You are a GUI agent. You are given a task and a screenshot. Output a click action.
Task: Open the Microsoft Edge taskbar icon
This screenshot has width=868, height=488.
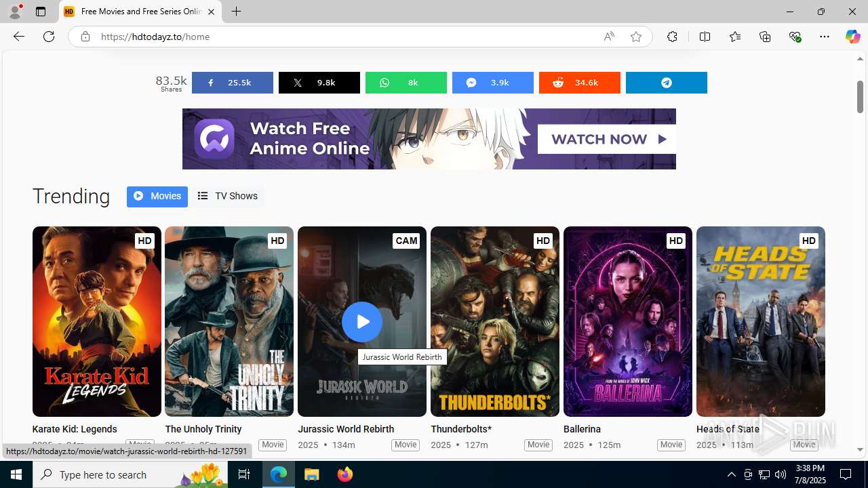pos(279,474)
